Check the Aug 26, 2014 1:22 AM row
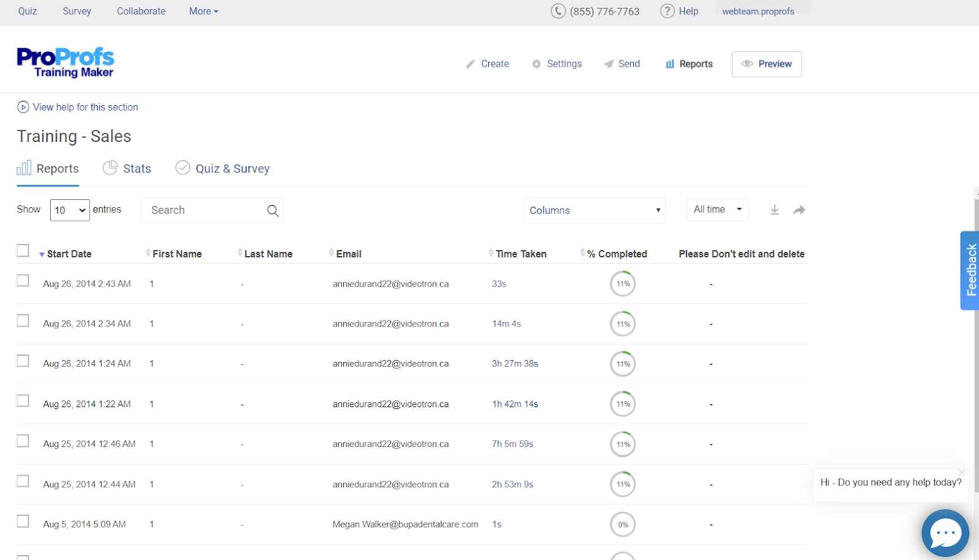This screenshot has width=979, height=560. pyautogui.click(x=23, y=400)
